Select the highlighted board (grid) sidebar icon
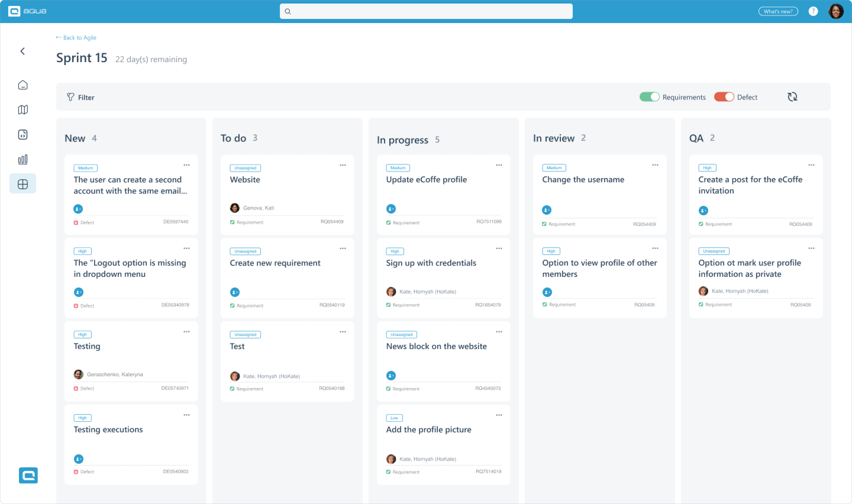 point(22,183)
